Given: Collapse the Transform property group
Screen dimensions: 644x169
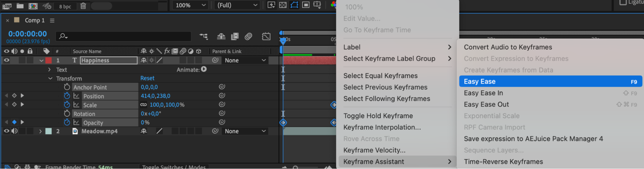Looking at the screenshot, I should [x=50, y=78].
